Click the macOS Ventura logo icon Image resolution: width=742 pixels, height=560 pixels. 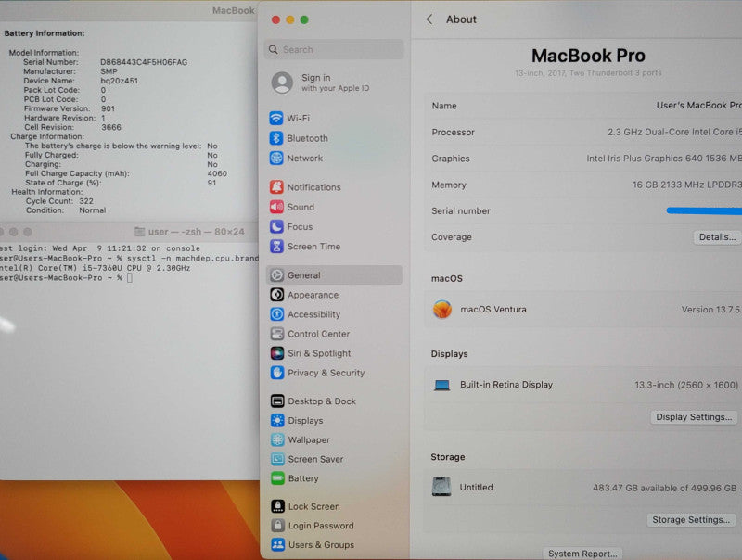point(442,310)
